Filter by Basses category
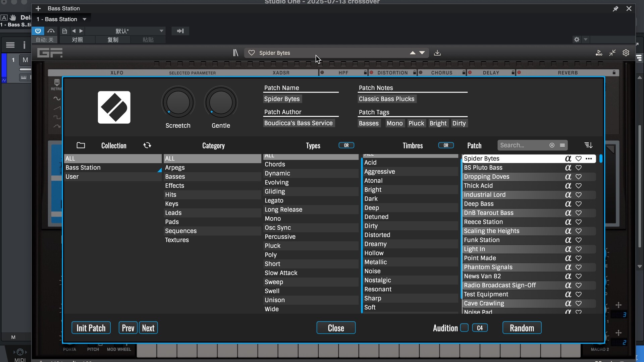 [212, 177]
